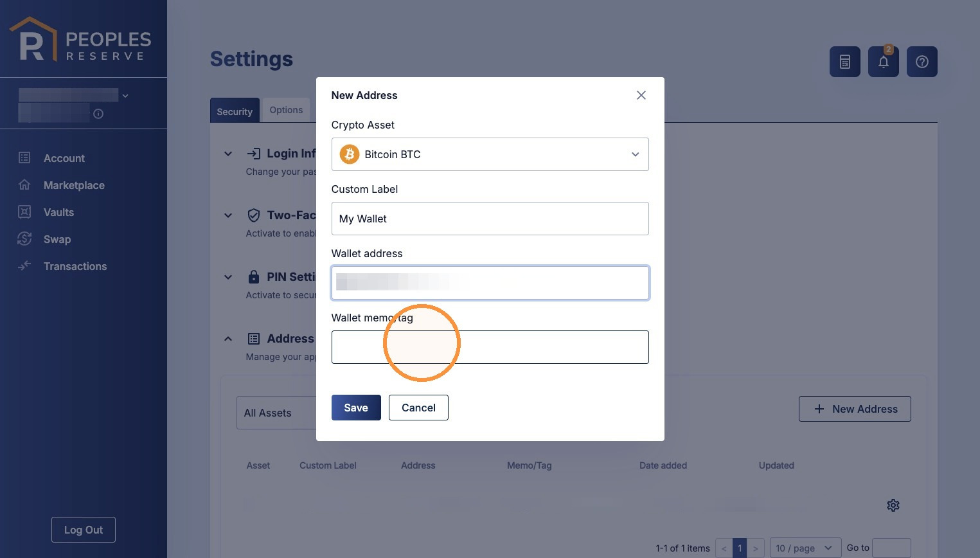Cancel the new address dialog

pos(418,408)
